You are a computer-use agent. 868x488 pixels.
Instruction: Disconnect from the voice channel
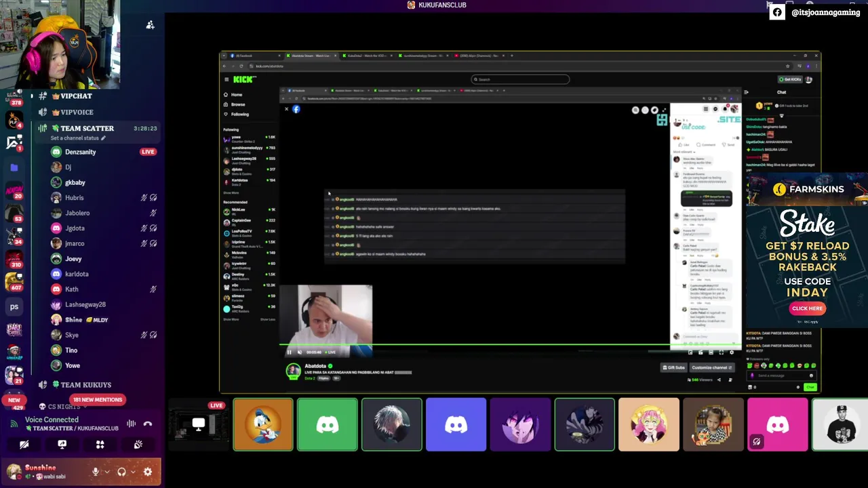click(148, 424)
